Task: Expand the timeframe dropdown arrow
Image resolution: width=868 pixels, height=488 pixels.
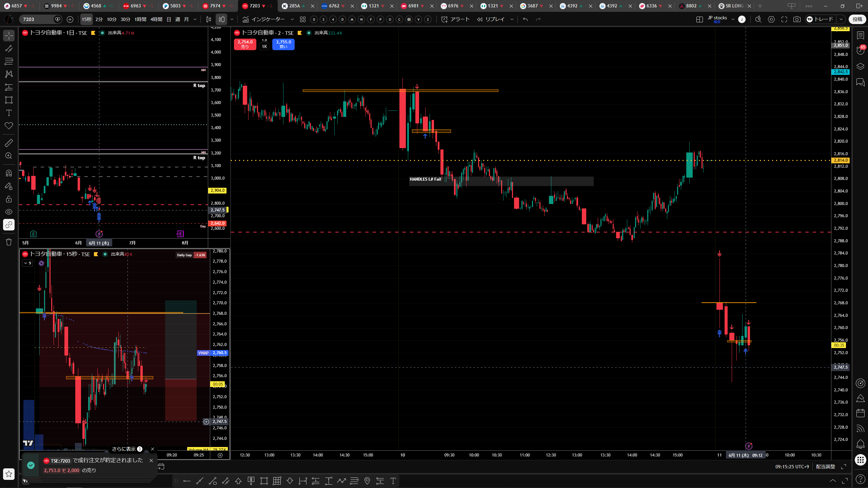Action: click(x=195, y=19)
